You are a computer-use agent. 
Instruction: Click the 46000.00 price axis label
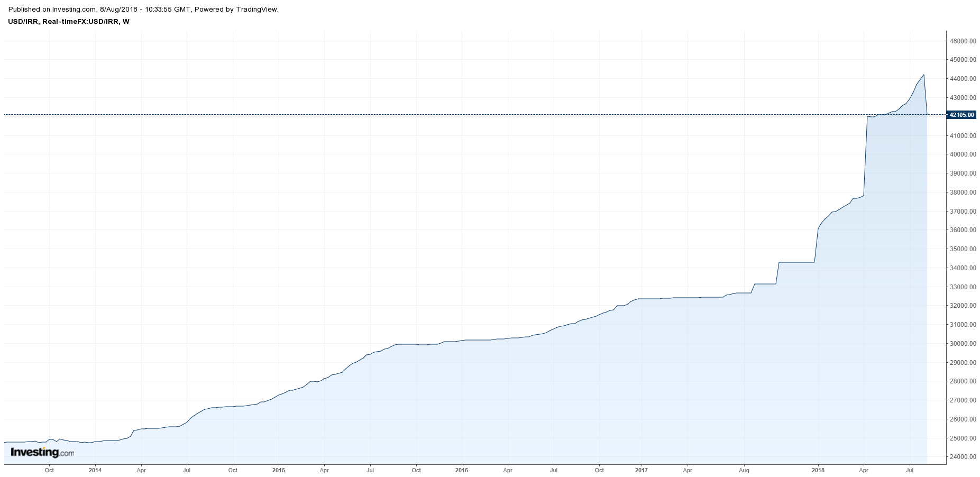(963, 41)
